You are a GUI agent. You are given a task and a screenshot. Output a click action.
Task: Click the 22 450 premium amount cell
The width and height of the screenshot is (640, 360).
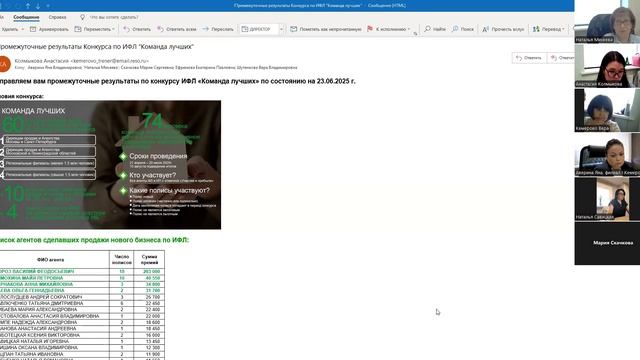(149, 303)
